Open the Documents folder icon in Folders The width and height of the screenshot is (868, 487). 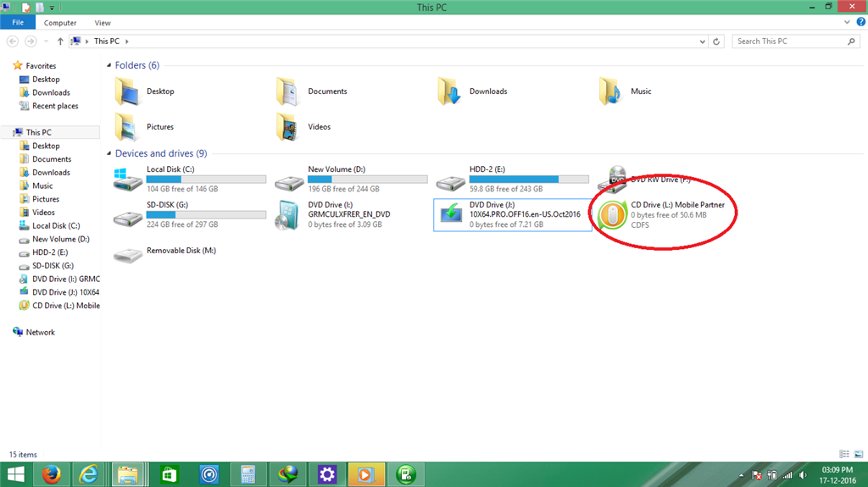click(x=288, y=91)
